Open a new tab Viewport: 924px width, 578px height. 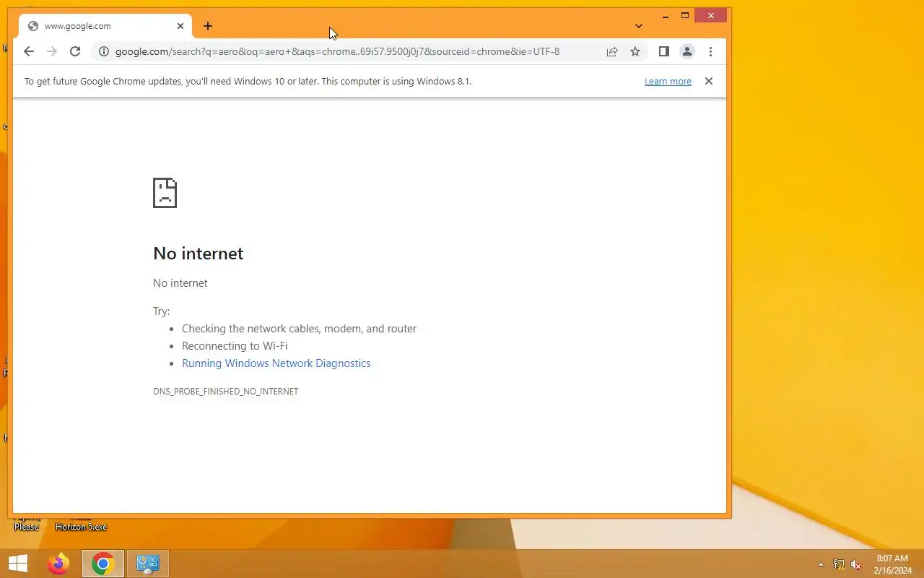(208, 26)
